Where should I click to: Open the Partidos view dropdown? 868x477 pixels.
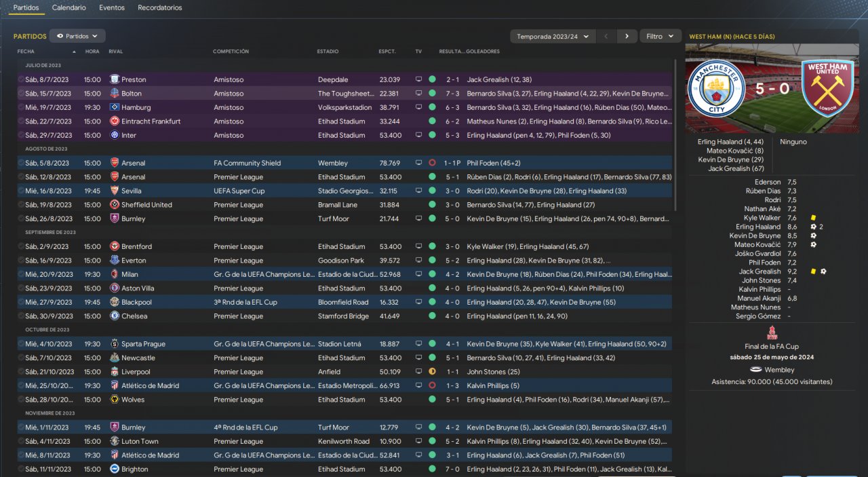[x=77, y=36]
